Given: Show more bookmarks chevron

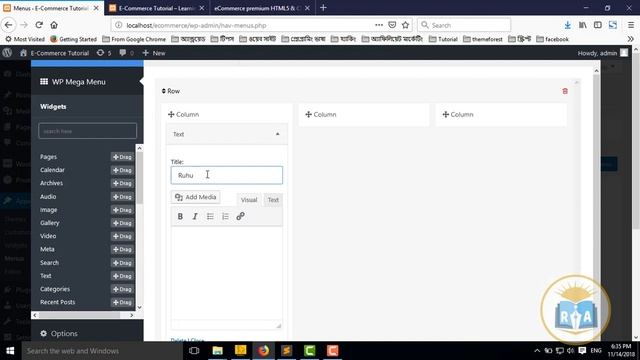Looking at the screenshot, I should point(631,39).
